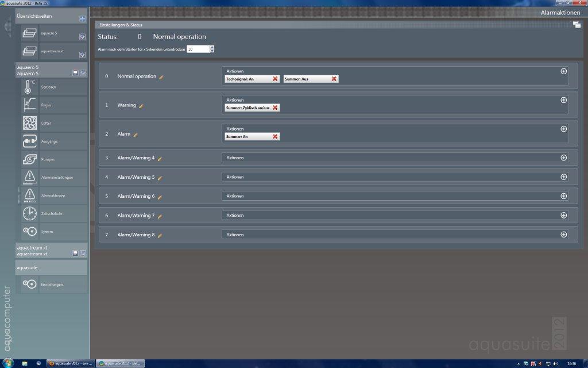Add action to Alarm/Warning 5 row

[564, 177]
